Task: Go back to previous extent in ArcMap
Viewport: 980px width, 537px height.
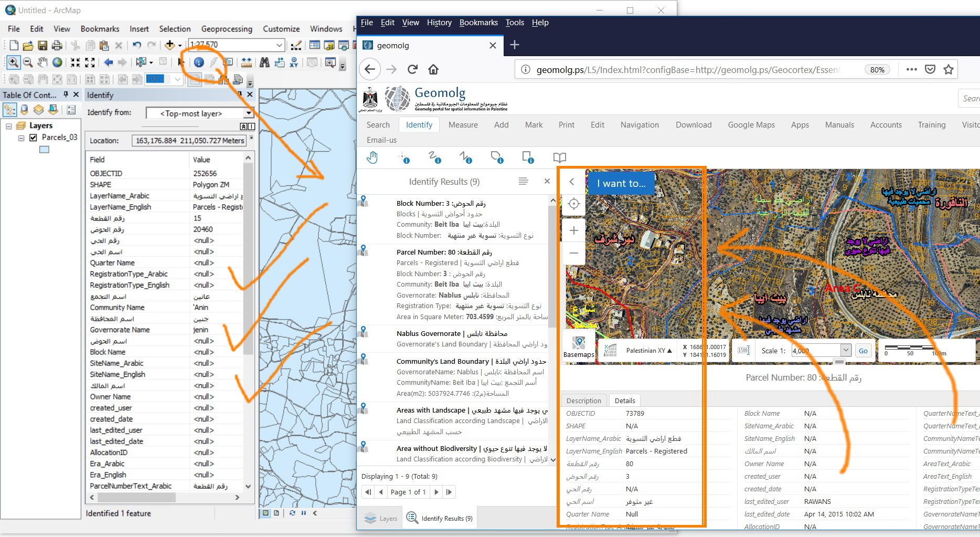Action: 108,62
